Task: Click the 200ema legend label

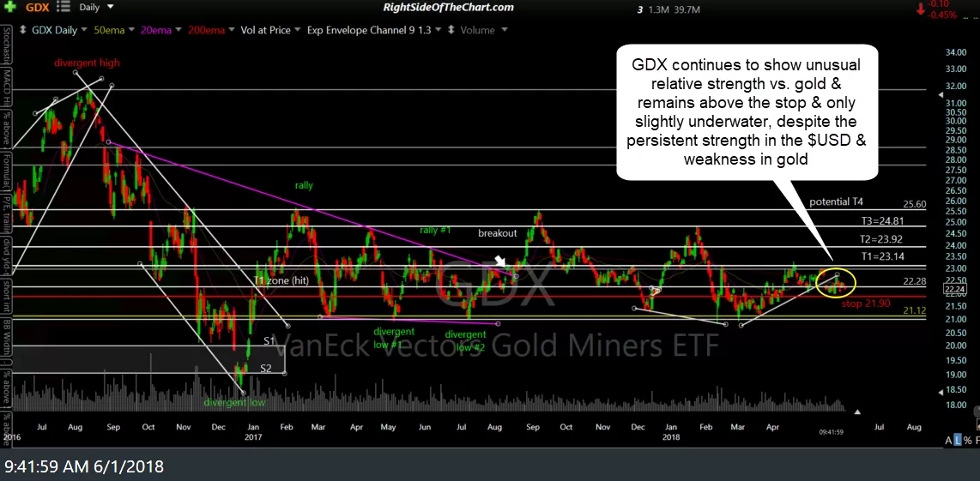Action: point(209,30)
